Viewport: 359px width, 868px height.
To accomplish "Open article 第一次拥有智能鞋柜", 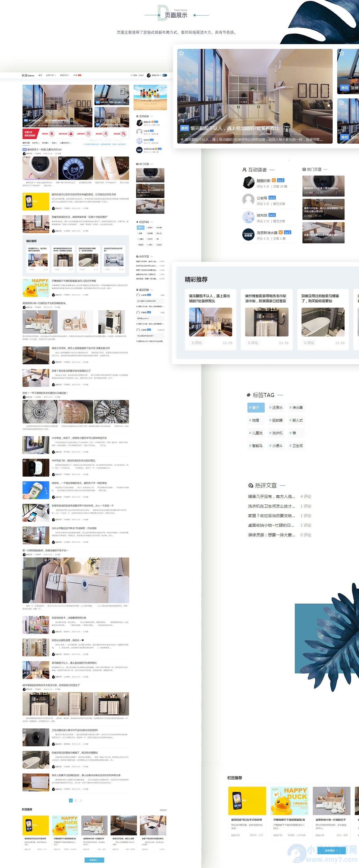I will pos(45,550).
